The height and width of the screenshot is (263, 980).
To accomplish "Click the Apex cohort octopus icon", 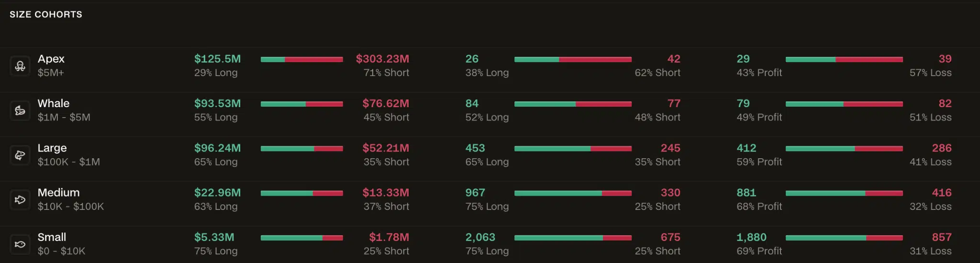I will point(20,66).
